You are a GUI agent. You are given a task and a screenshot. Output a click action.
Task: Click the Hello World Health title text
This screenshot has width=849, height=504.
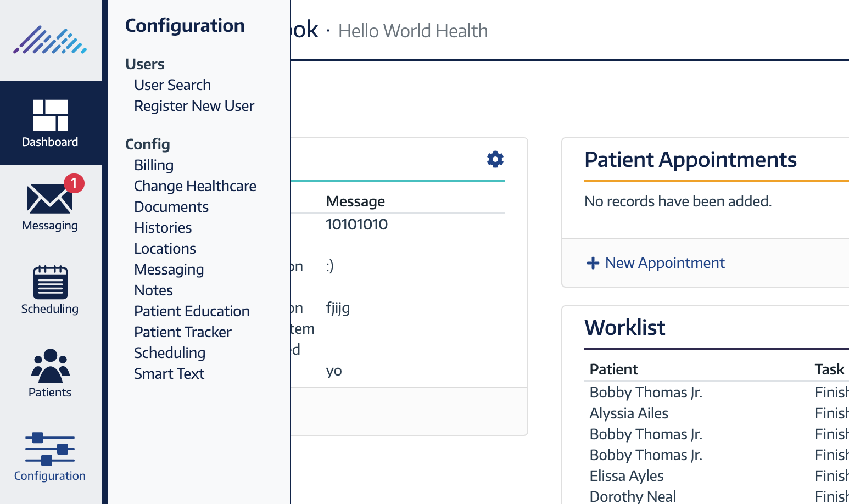(413, 31)
